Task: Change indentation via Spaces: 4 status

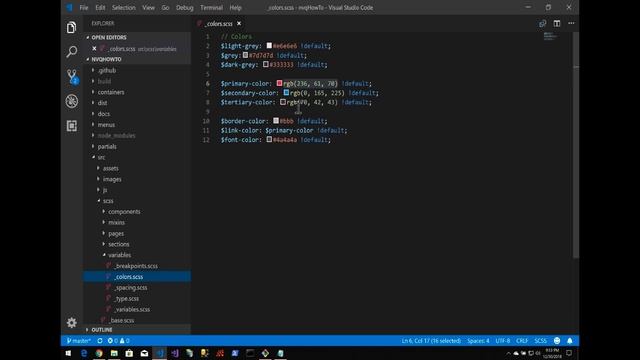Action: point(478,341)
